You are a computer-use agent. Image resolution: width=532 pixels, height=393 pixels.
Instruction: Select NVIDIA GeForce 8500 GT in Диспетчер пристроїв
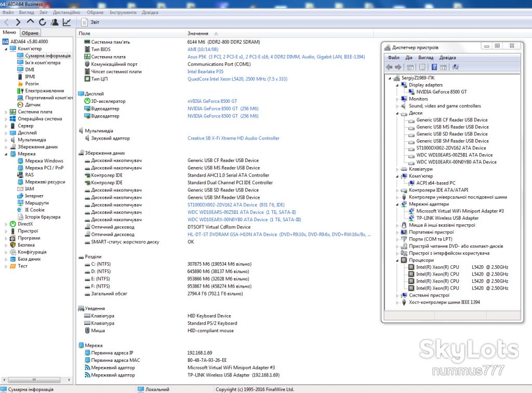pos(442,92)
